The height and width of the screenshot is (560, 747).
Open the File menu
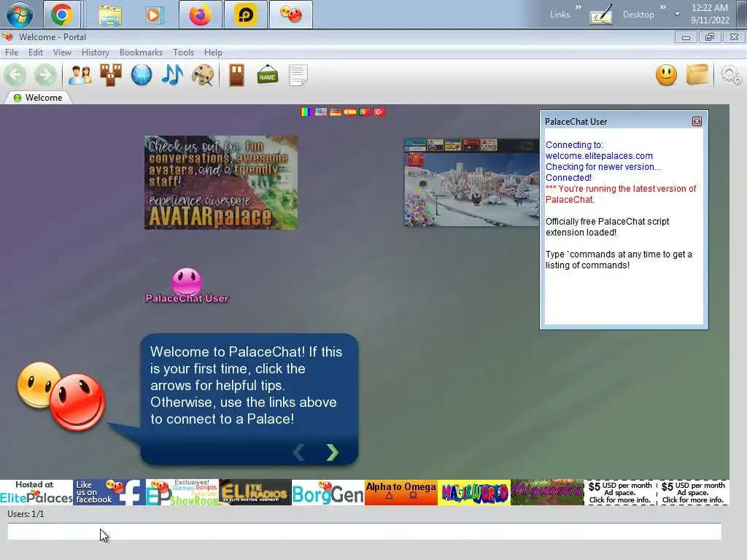coord(12,52)
